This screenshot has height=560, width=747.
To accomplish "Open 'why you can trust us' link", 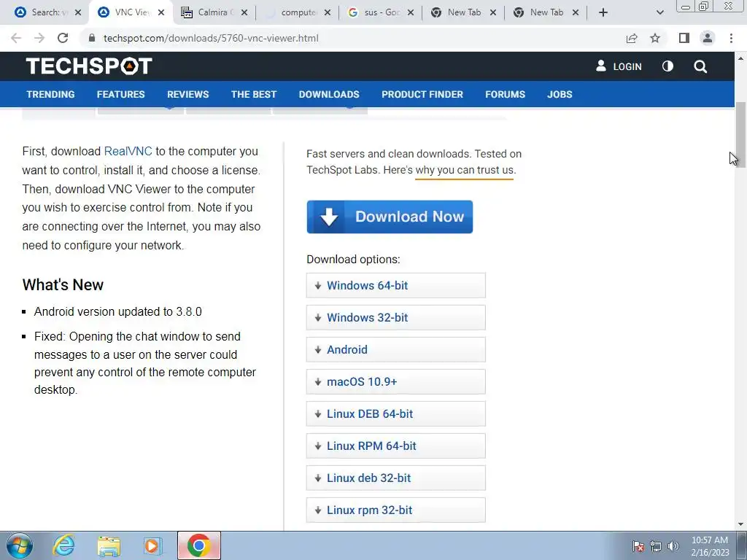I will click(x=465, y=170).
